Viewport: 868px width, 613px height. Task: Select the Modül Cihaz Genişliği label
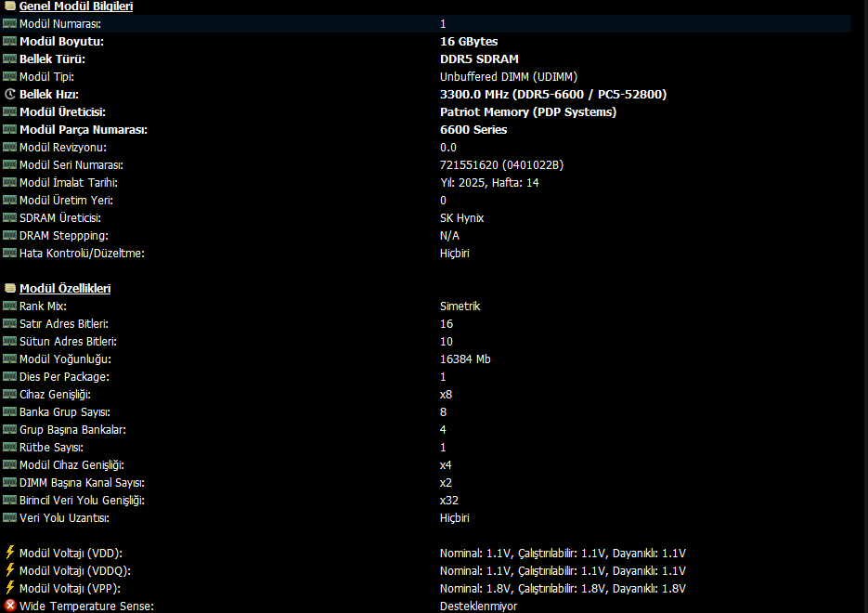71,465
